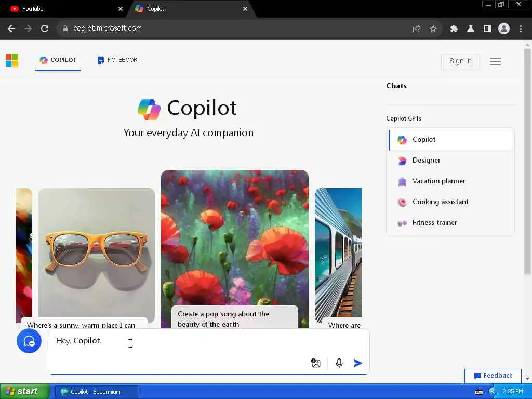
Task: Click the Copilot tab in browser tab strip
Action: coord(190,9)
